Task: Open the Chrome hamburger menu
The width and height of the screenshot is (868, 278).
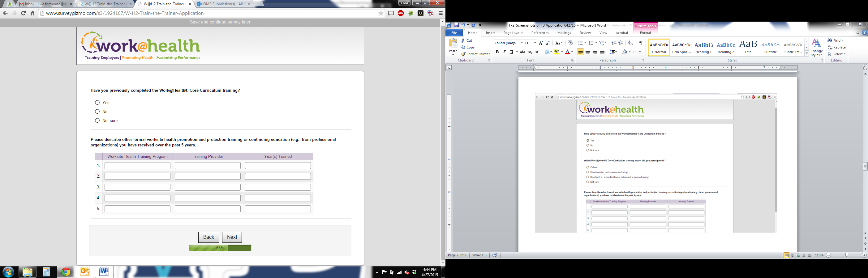Action: pyautogui.click(x=440, y=13)
